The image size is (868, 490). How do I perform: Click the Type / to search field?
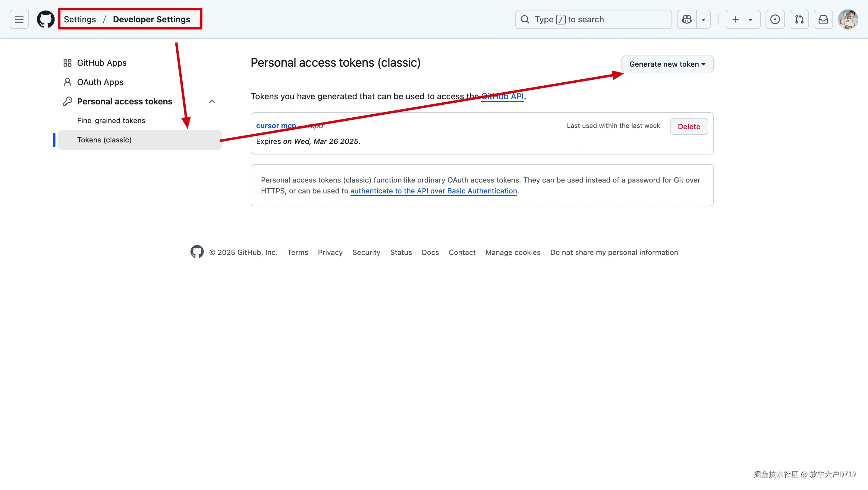(x=593, y=19)
